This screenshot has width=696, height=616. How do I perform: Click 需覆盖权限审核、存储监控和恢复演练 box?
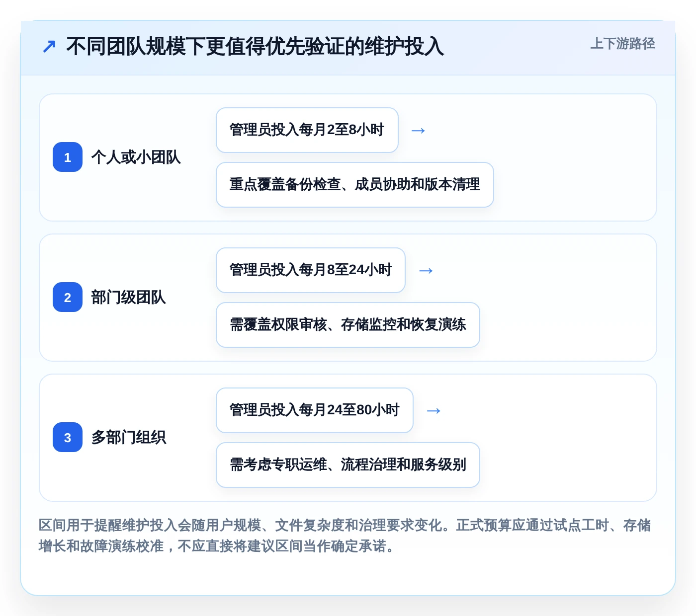pos(348,325)
